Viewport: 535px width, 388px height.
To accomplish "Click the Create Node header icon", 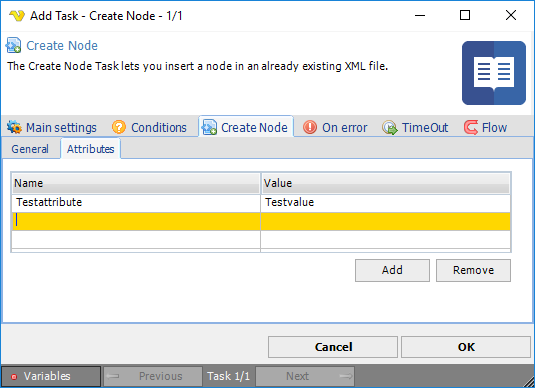I will pos(13,45).
